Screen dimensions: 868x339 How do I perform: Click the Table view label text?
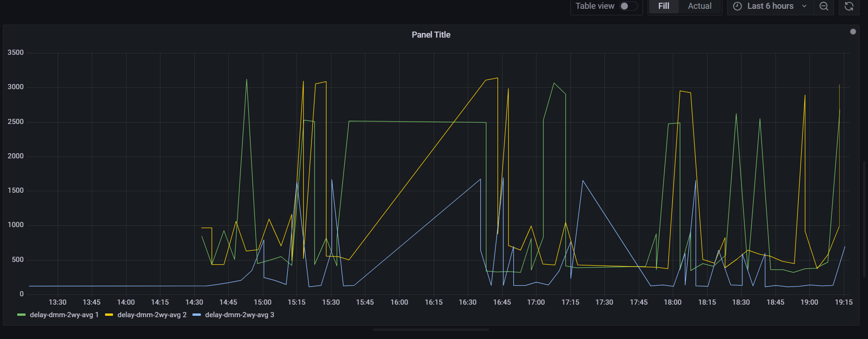595,6
